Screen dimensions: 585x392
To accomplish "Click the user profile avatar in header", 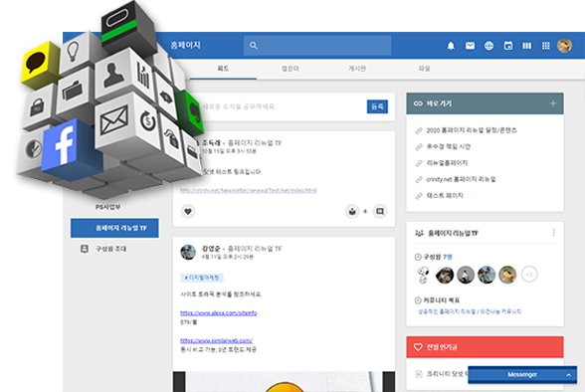I will 564,46.
